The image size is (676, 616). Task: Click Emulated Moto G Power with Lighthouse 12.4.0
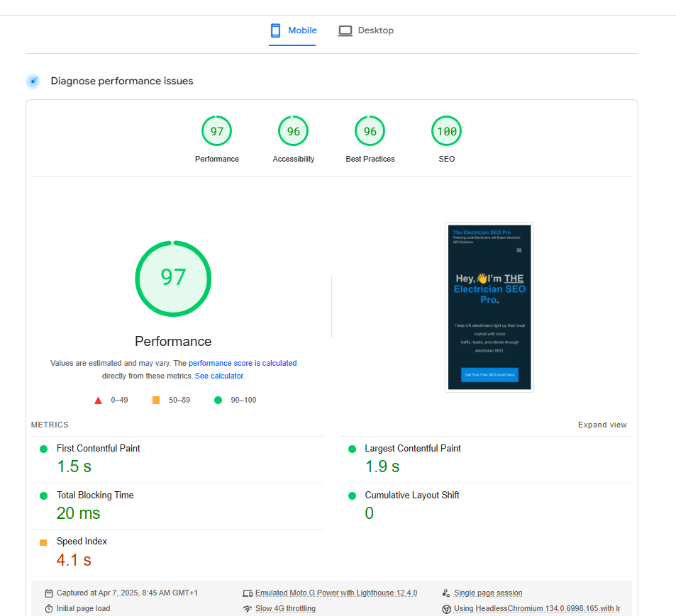tap(336, 593)
